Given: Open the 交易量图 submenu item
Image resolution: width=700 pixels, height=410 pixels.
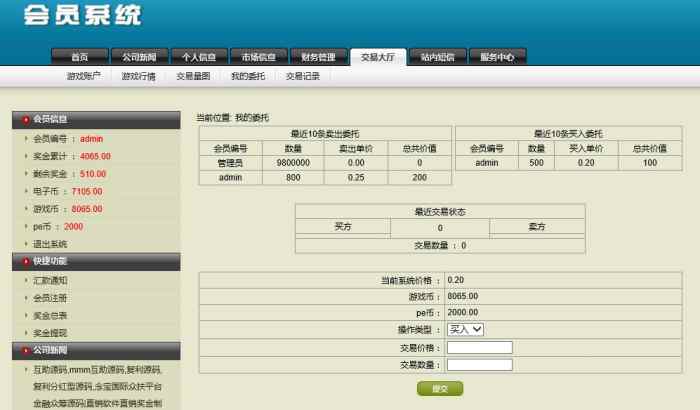Looking at the screenshot, I should 193,76.
